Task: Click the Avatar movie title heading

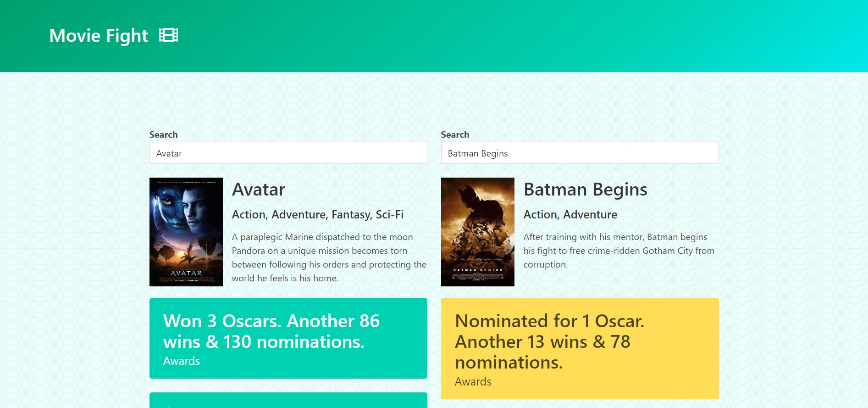Action: point(259,190)
